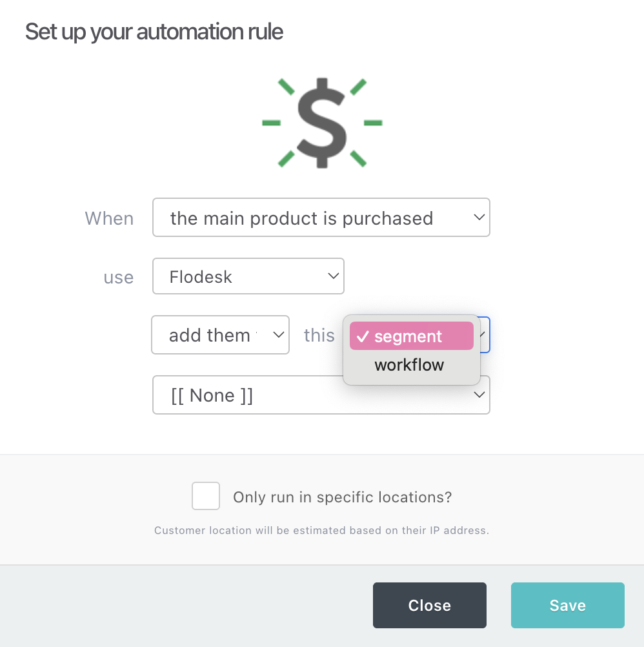Click the chevron on [[ None ]] dropdown
644x647 pixels.
coord(479,395)
